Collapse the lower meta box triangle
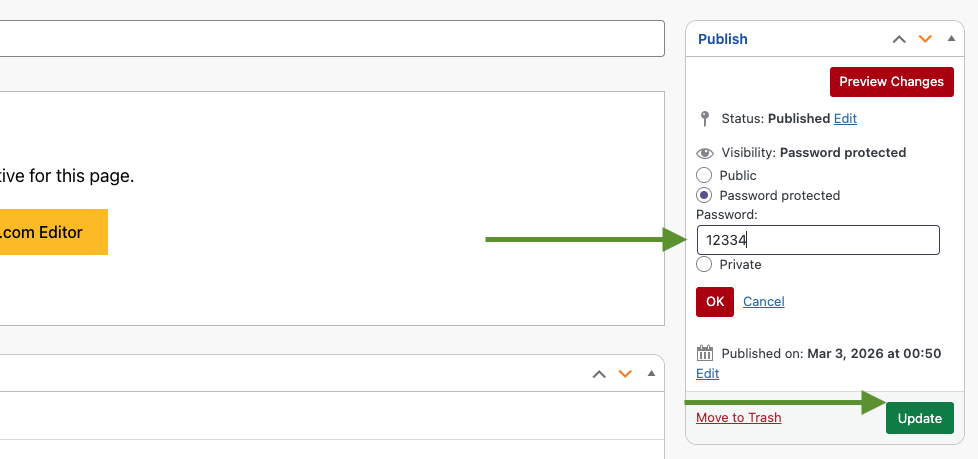The width and height of the screenshot is (978, 459). click(651, 374)
